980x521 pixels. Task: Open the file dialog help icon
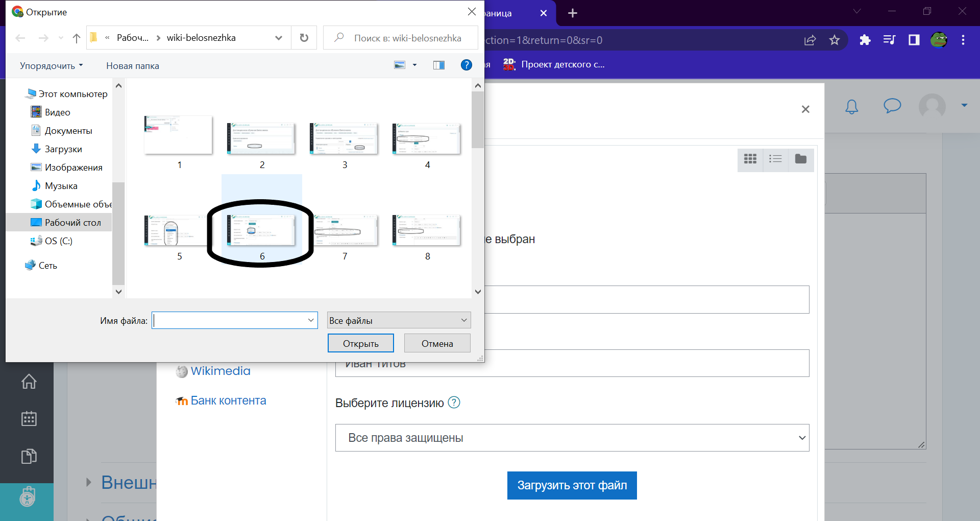[466, 65]
